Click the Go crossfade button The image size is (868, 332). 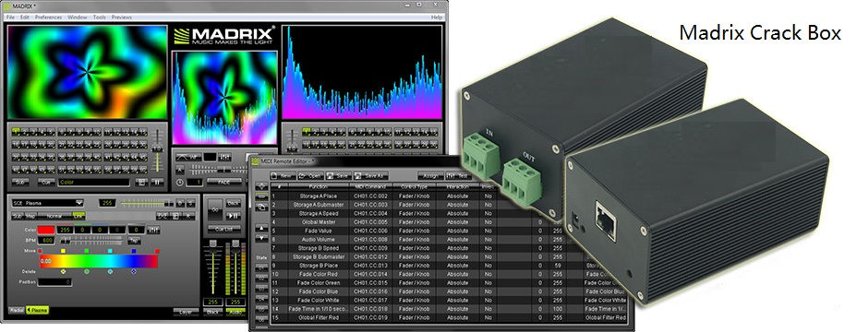click(215, 210)
